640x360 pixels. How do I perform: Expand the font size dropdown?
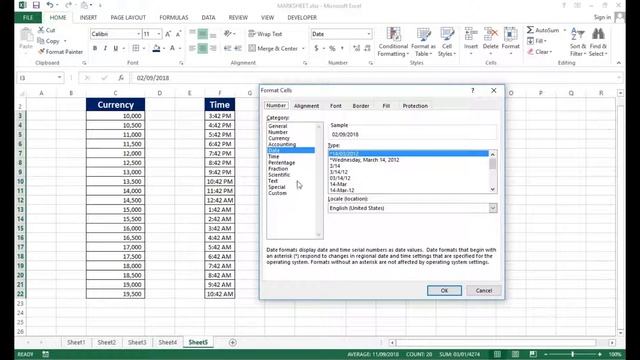click(159, 34)
